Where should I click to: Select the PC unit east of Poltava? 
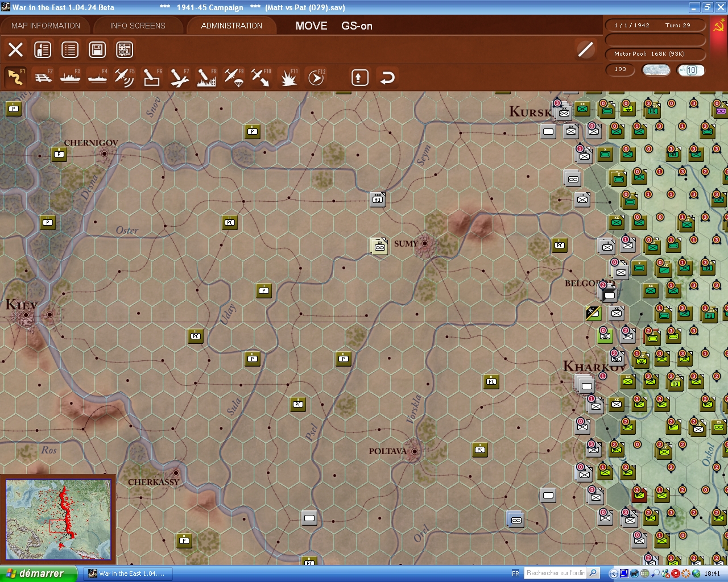click(480, 450)
